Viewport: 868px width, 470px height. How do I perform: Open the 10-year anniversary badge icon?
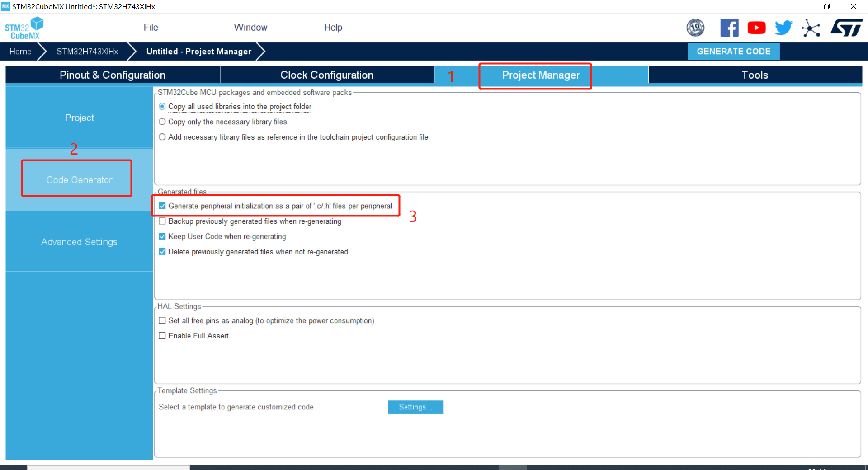tap(695, 28)
